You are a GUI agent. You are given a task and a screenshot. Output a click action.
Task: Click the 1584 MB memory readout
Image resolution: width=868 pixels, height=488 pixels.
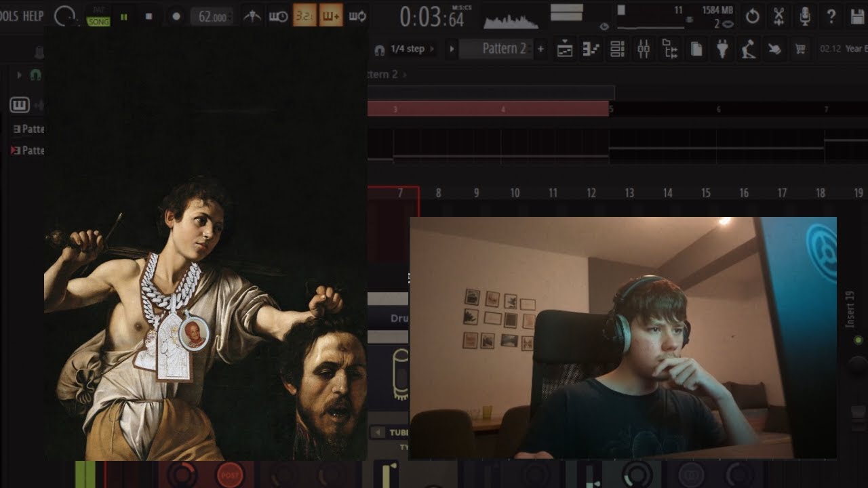point(717,10)
